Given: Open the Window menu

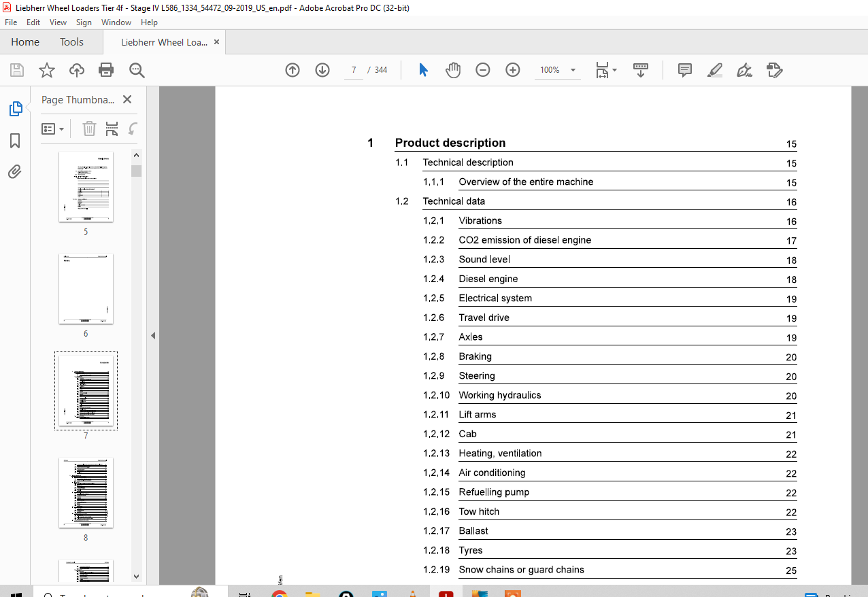Looking at the screenshot, I should coord(116,22).
